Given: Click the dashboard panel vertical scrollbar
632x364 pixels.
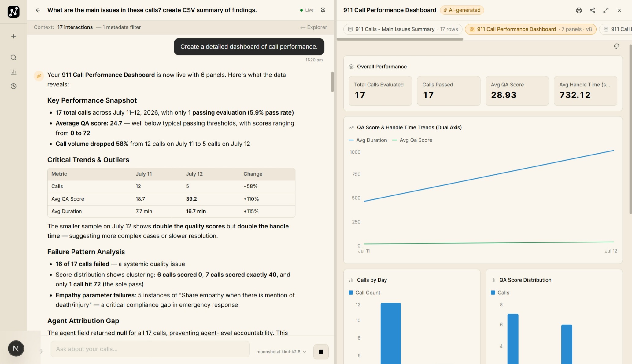Looking at the screenshot, I should pyautogui.click(x=630, y=129).
